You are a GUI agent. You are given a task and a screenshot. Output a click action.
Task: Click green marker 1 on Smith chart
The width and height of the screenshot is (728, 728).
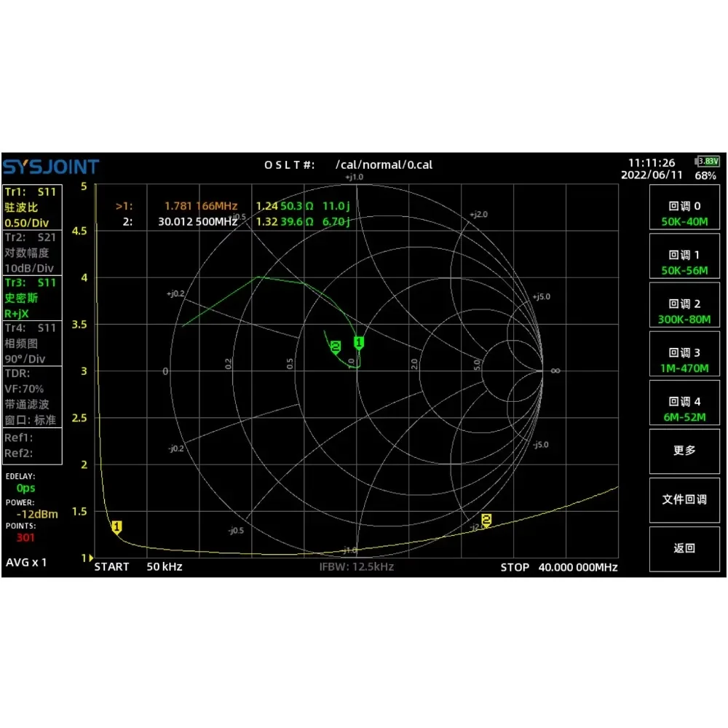(x=358, y=343)
